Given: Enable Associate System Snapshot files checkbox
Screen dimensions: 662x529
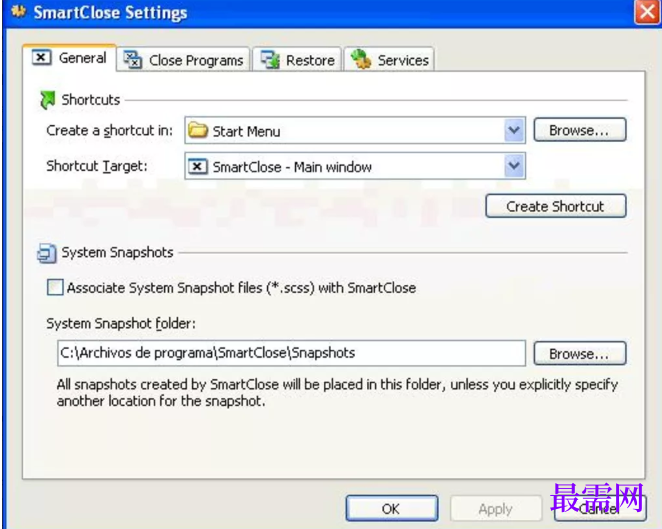Looking at the screenshot, I should (x=55, y=288).
